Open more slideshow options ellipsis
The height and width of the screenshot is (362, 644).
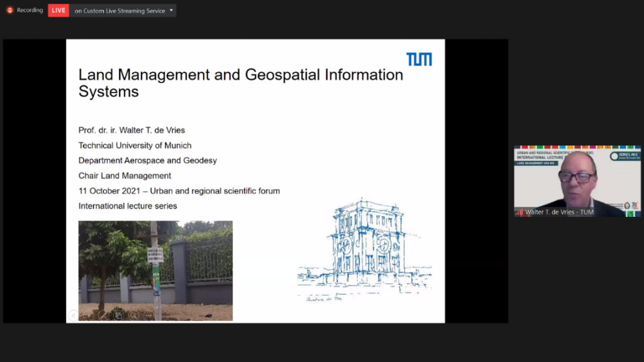click(x=148, y=315)
